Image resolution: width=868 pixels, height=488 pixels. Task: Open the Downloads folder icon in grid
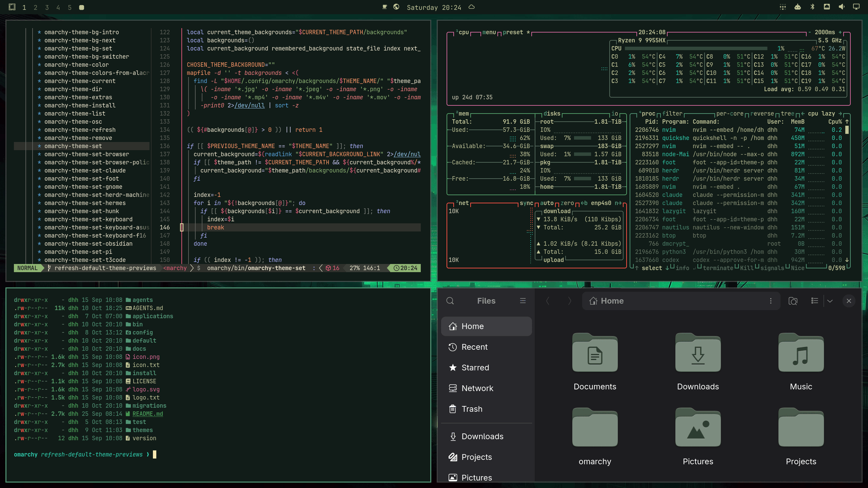point(698,352)
